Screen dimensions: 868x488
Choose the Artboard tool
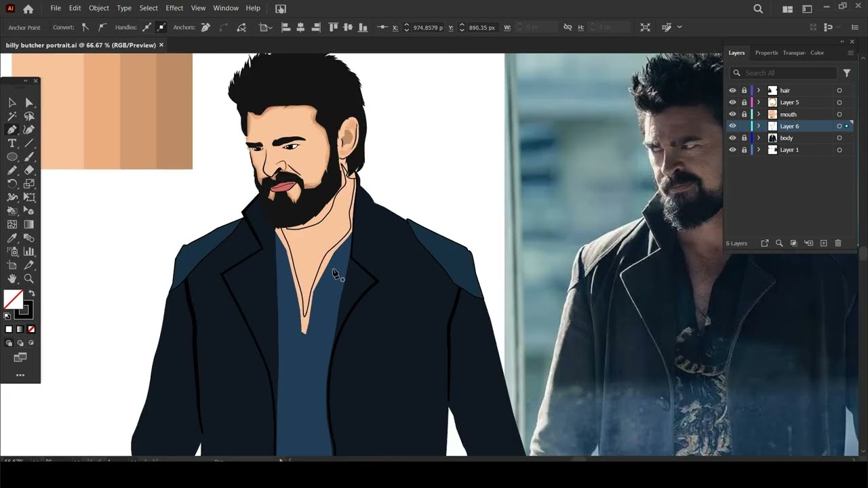tap(12, 265)
